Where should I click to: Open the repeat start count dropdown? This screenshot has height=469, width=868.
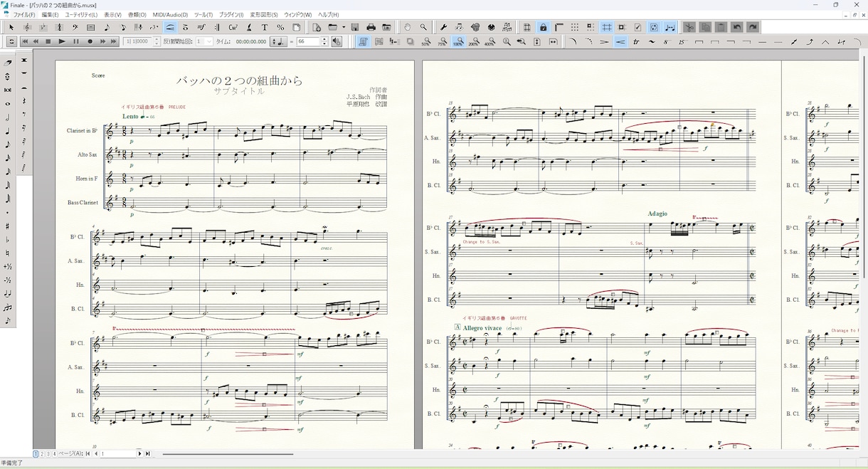point(209,42)
